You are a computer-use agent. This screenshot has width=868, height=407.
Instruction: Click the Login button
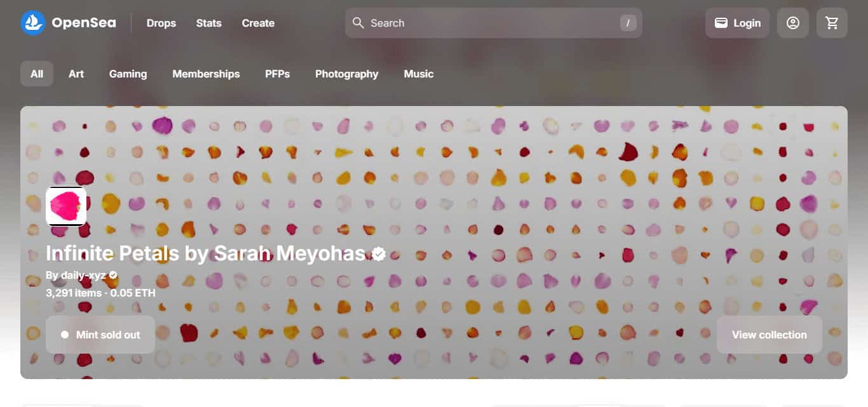pos(737,23)
